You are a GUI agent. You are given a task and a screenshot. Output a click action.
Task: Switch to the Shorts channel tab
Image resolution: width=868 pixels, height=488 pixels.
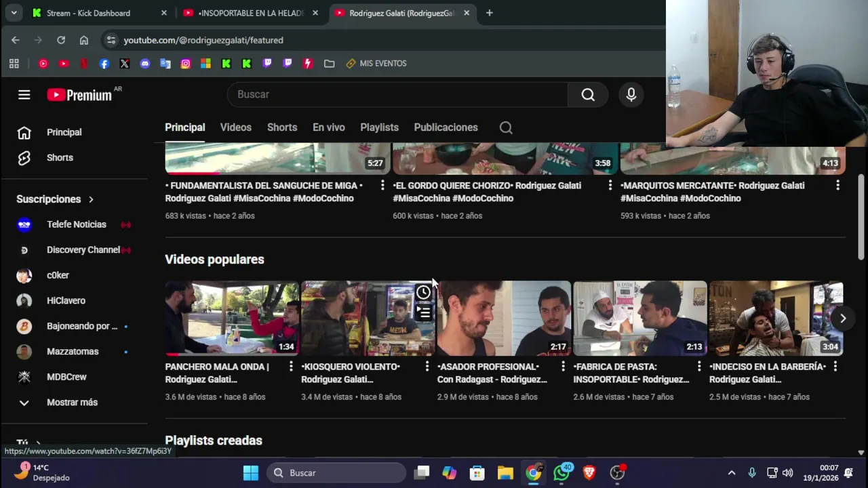point(282,127)
